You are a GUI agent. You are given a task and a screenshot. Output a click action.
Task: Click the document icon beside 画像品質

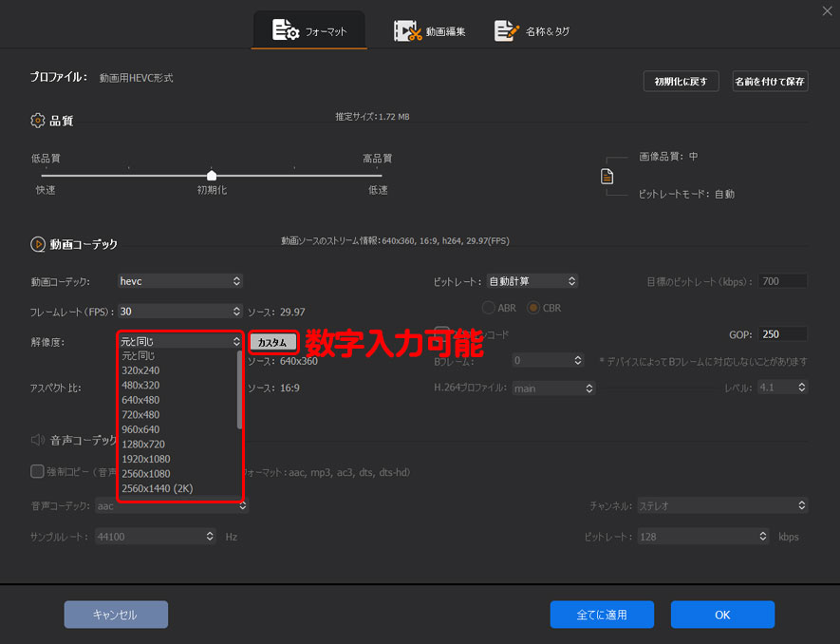[x=608, y=176]
